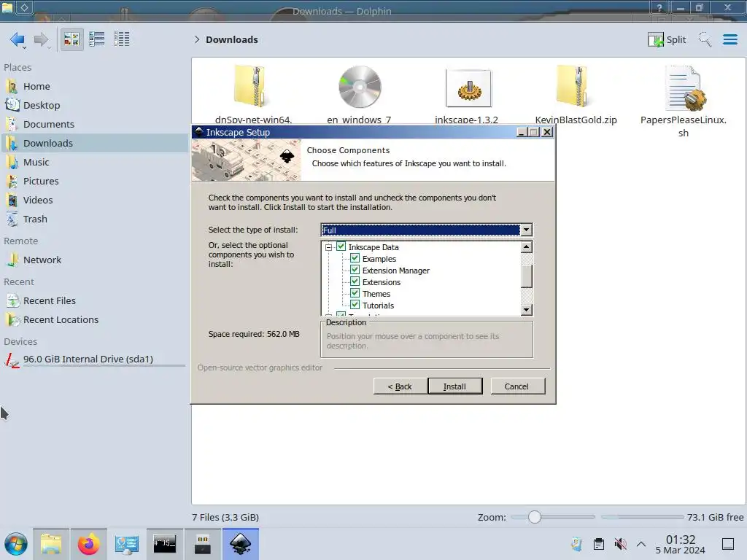
Task: Show the desktop with the corner icon
Action: pos(728,544)
